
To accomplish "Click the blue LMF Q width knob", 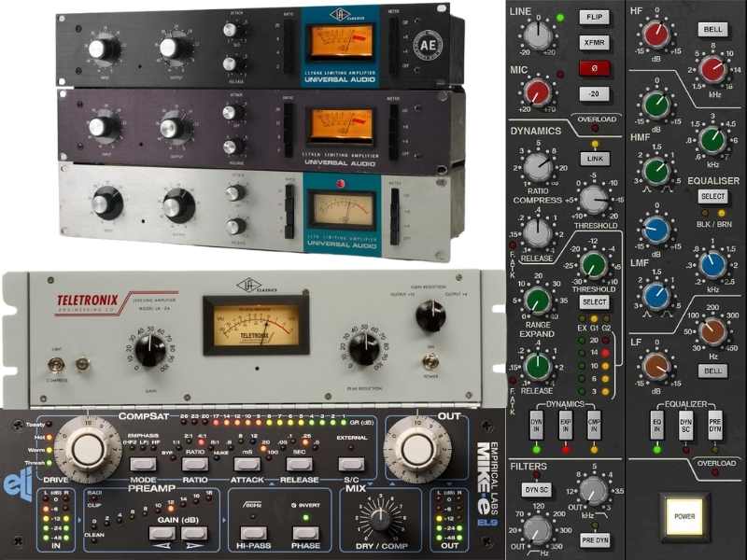I will (656, 297).
